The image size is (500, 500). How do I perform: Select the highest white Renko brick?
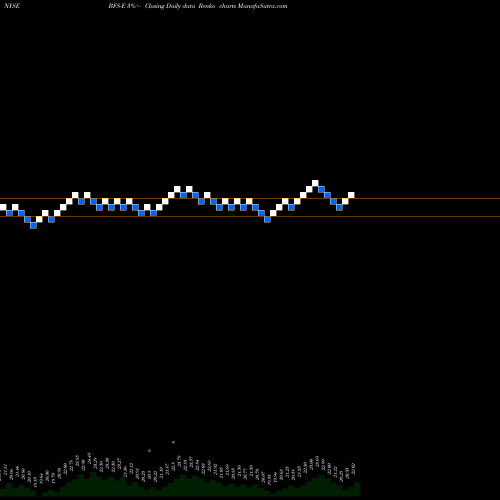coord(315,183)
